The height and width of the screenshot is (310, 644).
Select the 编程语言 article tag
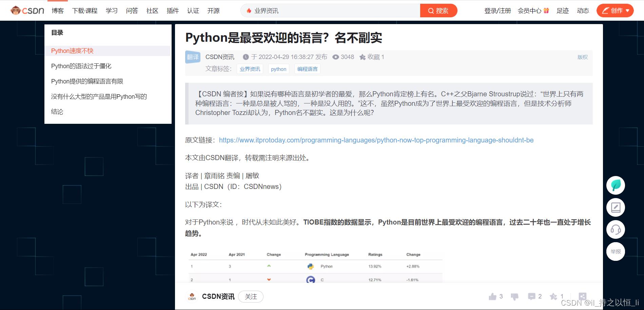point(307,69)
